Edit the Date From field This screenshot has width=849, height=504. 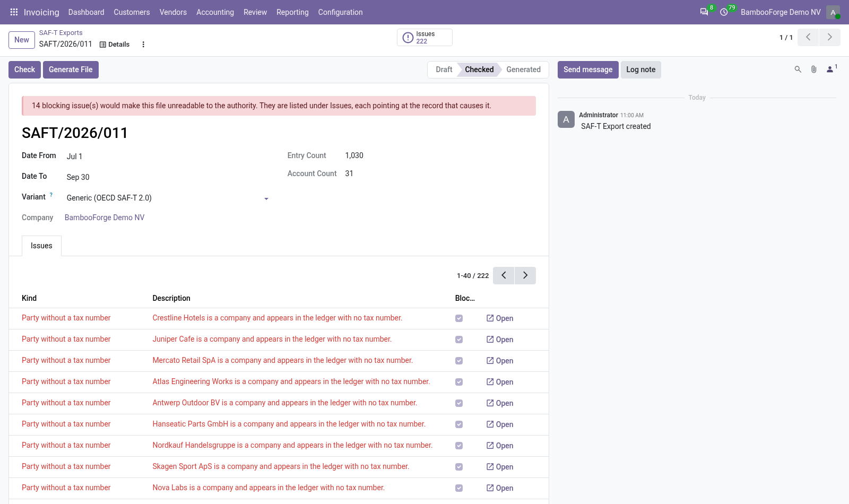[x=167, y=157]
